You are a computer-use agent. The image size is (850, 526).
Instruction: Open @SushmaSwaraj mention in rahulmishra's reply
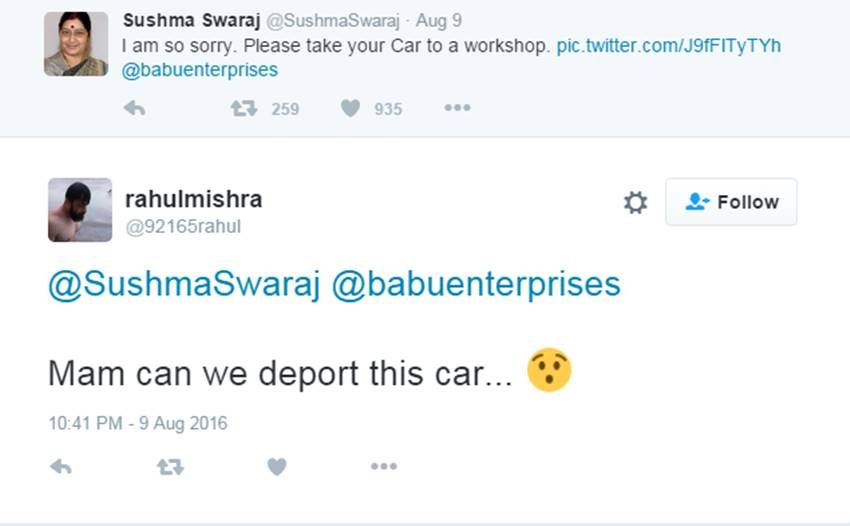183,284
